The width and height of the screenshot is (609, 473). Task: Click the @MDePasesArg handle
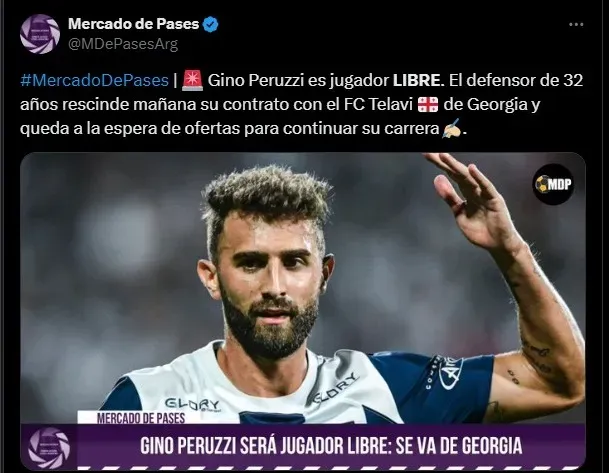point(123,44)
